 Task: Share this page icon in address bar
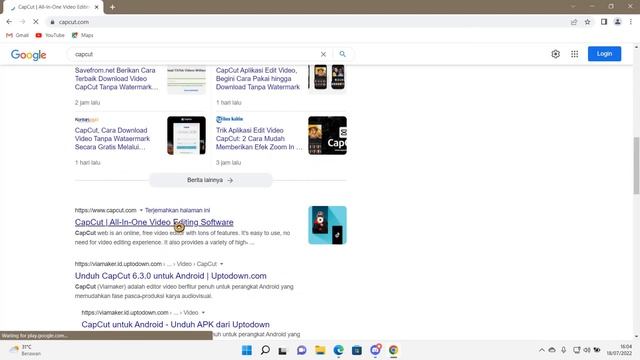[x=574, y=22]
